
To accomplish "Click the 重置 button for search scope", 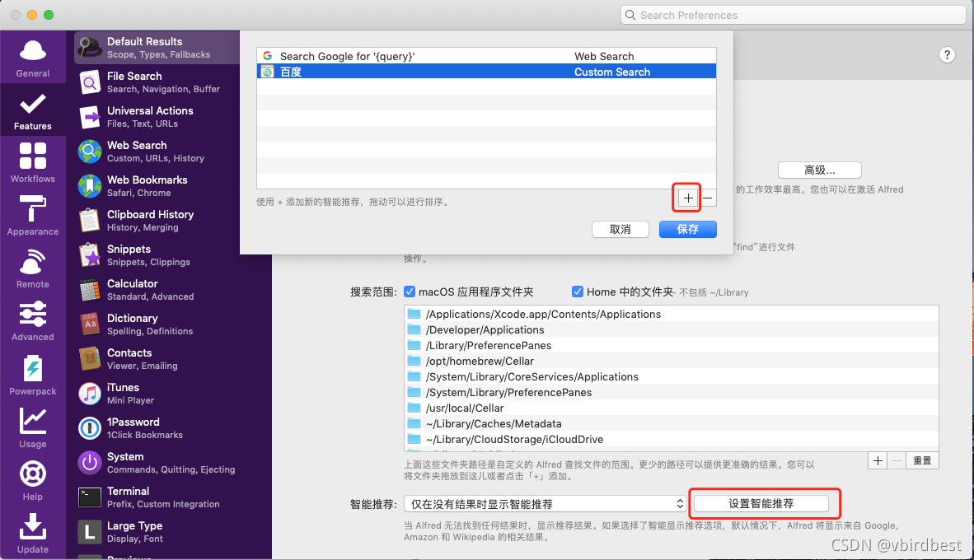I will click(x=922, y=460).
